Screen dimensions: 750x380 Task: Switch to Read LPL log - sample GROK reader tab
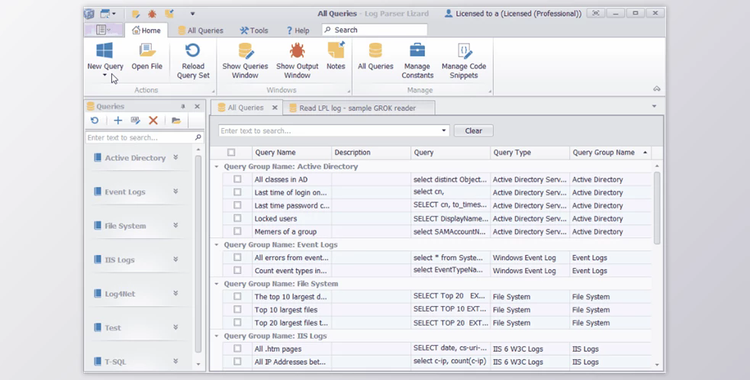coord(359,108)
